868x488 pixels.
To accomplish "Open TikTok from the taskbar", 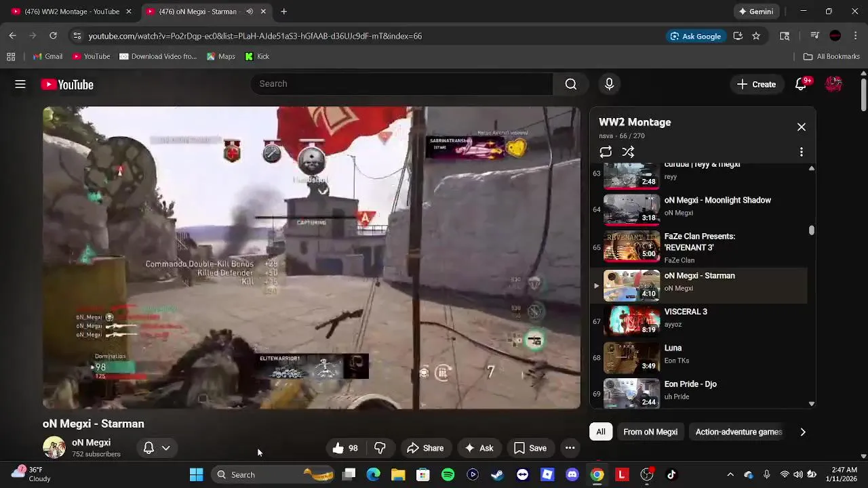I will click(671, 474).
